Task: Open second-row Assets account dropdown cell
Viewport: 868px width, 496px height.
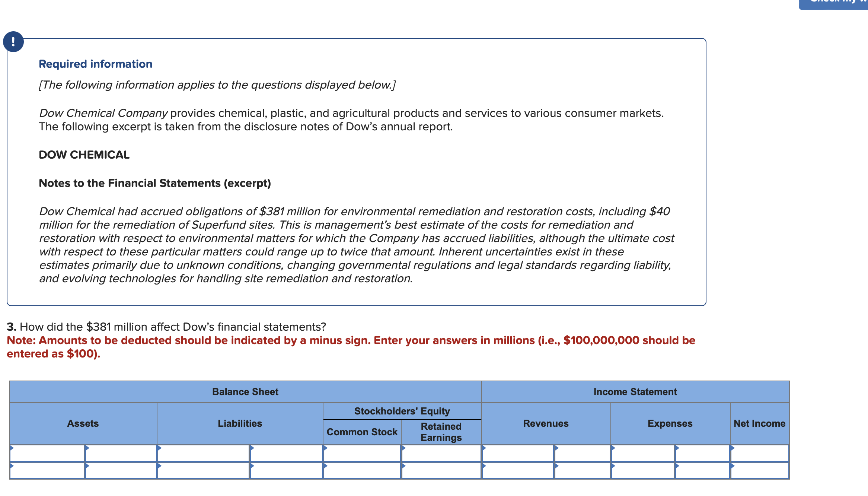Action: [47, 471]
